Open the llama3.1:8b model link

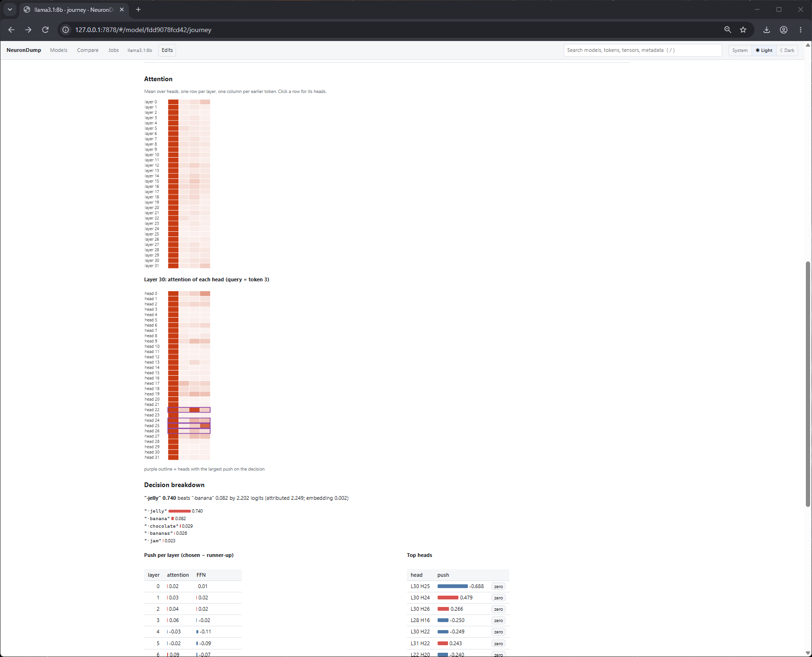pos(140,50)
